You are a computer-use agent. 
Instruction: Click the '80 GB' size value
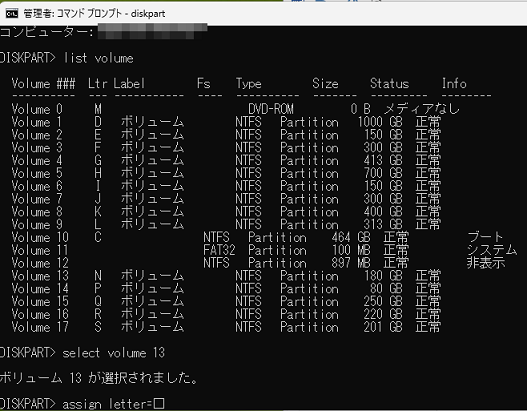pos(386,289)
